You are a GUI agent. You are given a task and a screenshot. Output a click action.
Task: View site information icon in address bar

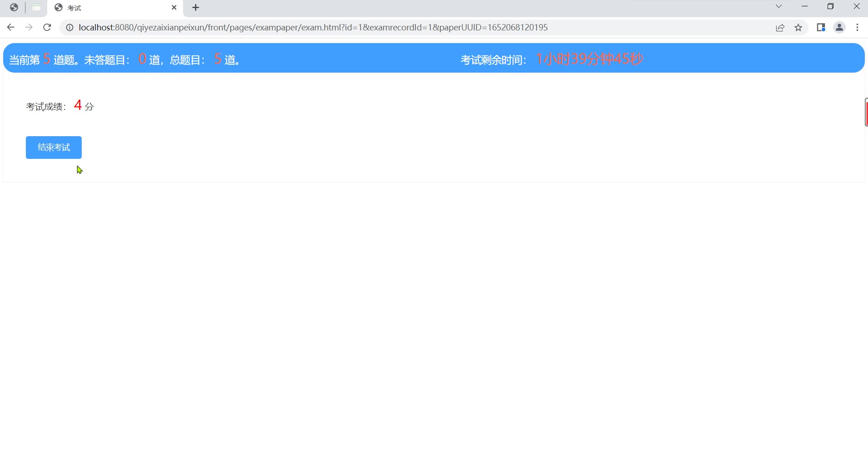(69, 28)
